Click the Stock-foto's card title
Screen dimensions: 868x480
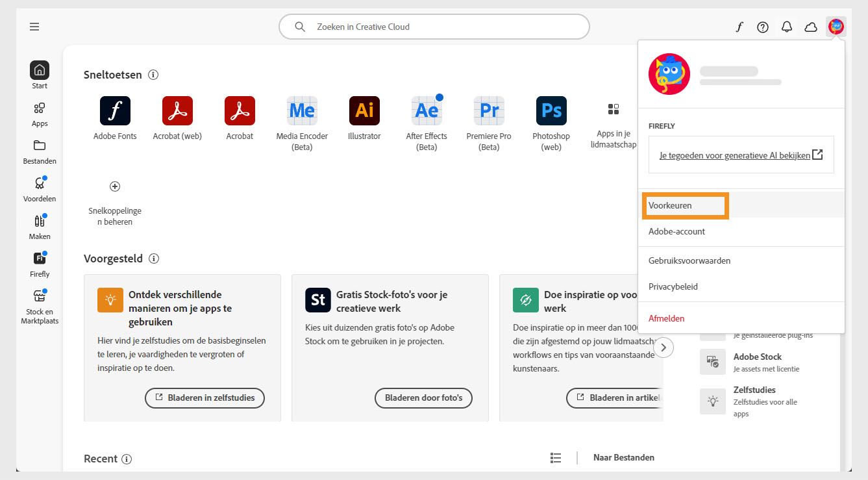tap(391, 301)
